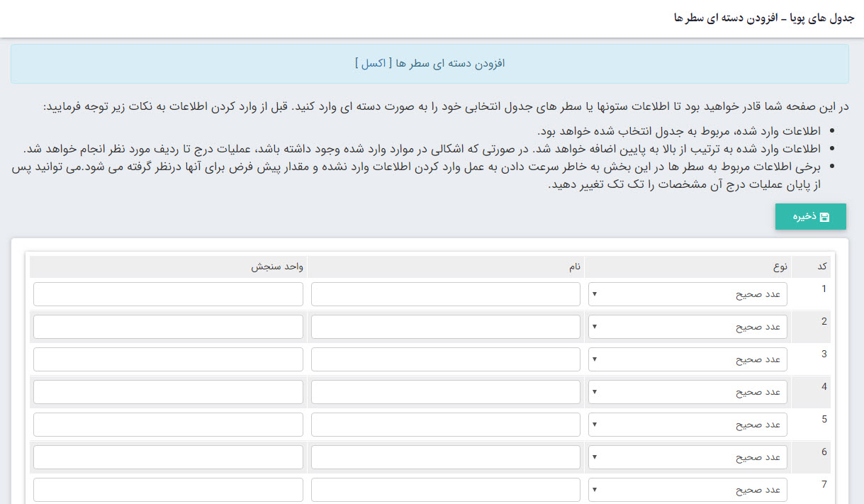Click the واحد سنجش input in row 1
Image resolution: width=864 pixels, height=504 pixels.
pyautogui.click(x=167, y=294)
